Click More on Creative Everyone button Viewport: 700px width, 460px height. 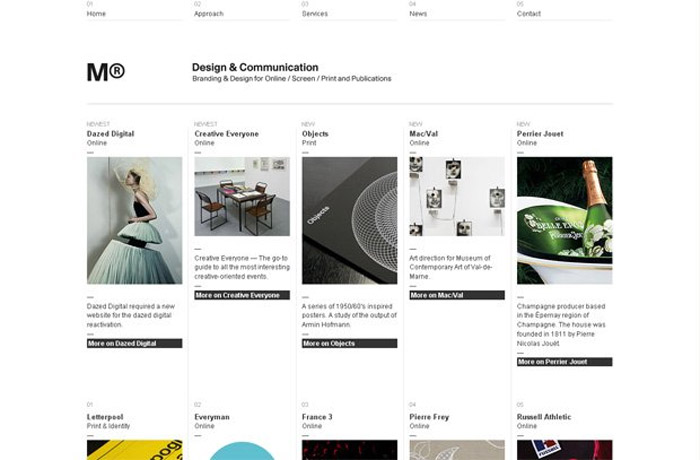pyautogui.click(x=242, y=295)
